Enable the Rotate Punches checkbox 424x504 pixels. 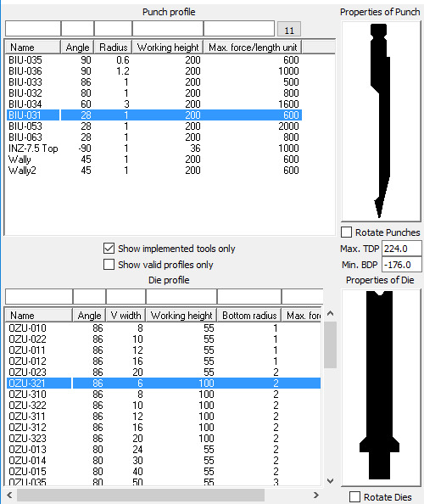coord(346,232)
